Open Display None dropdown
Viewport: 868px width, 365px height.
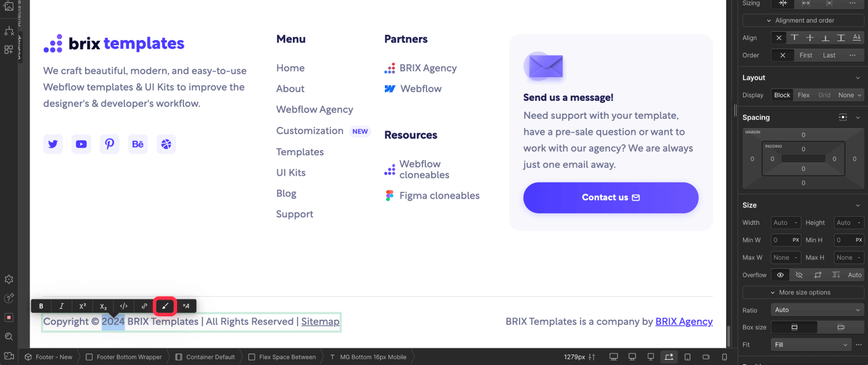(x=849, y=95)
